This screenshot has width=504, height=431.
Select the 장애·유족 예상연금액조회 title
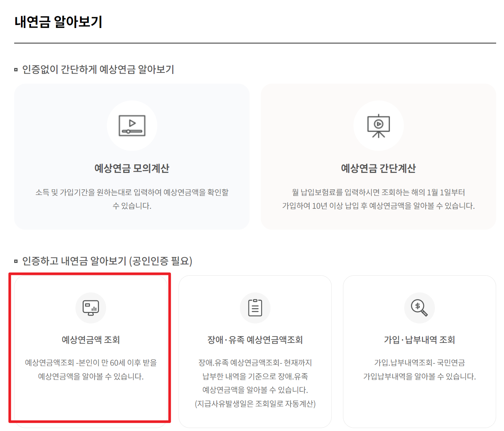tap(255, 340)
